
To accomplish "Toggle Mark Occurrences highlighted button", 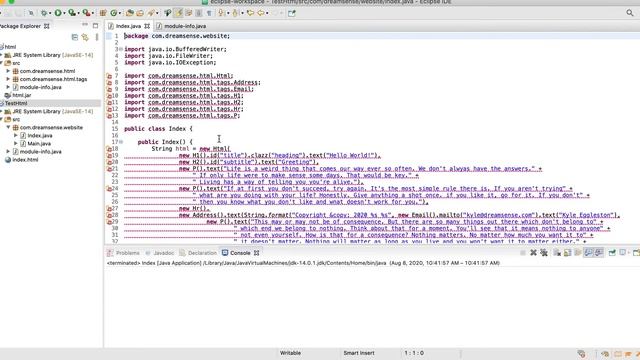I will tap(178, 13).
